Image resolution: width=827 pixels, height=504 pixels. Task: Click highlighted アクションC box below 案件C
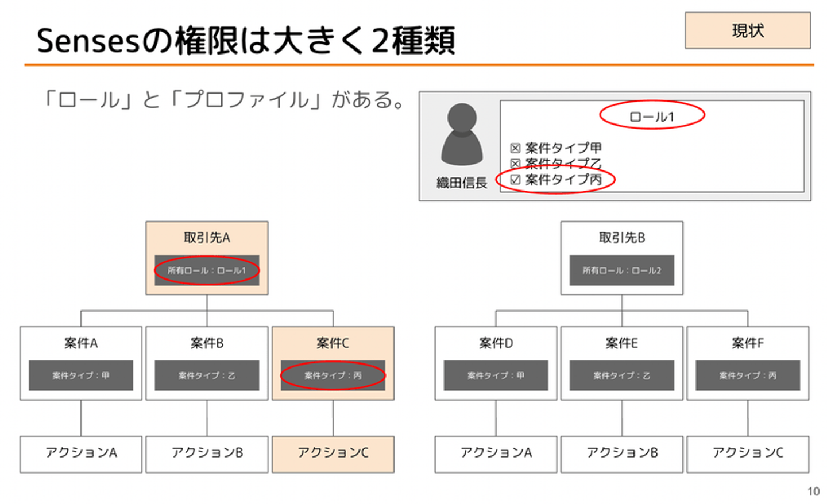tap(333, 454)
